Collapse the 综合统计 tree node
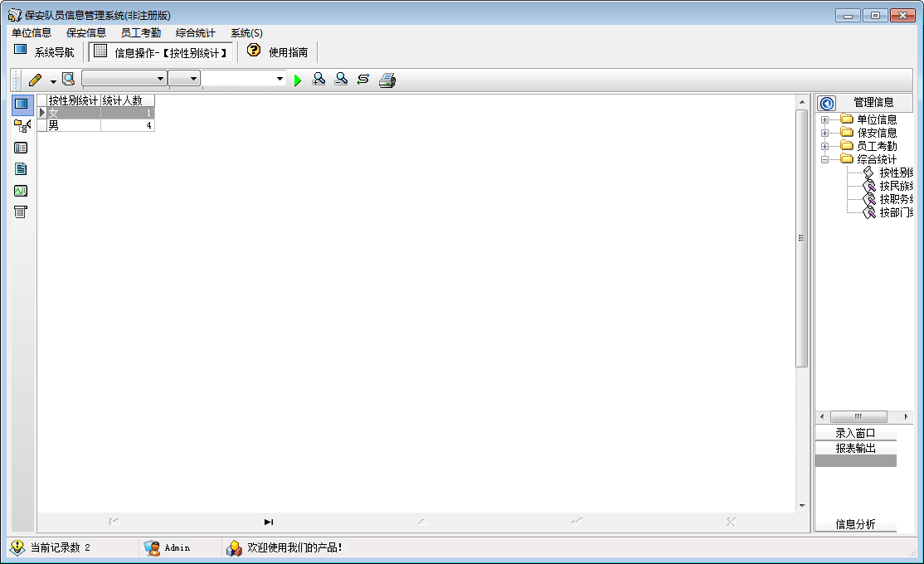Viewport: 924px width, 564px height. [x=825, y=160]
